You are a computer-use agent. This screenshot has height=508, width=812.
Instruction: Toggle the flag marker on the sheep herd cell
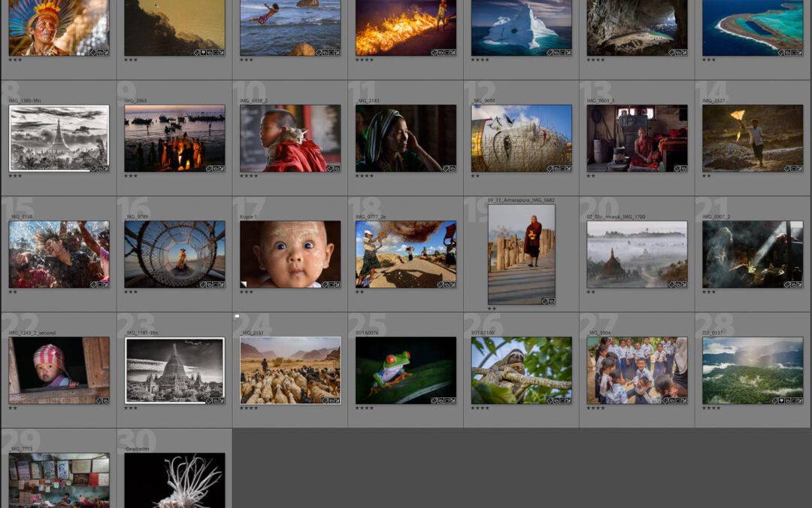[237, 316]
